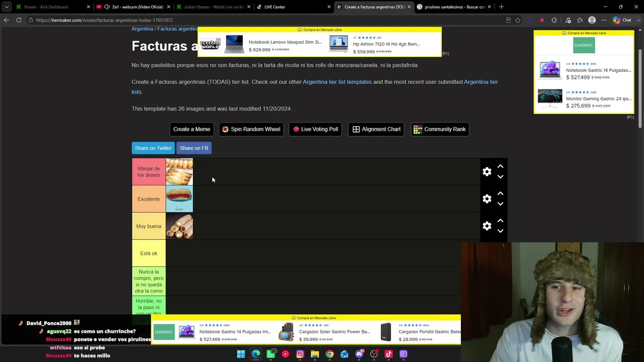Close the Create a Facturas argentinas tab
This screenshot has height=362, width=644.
click(409, 7)
